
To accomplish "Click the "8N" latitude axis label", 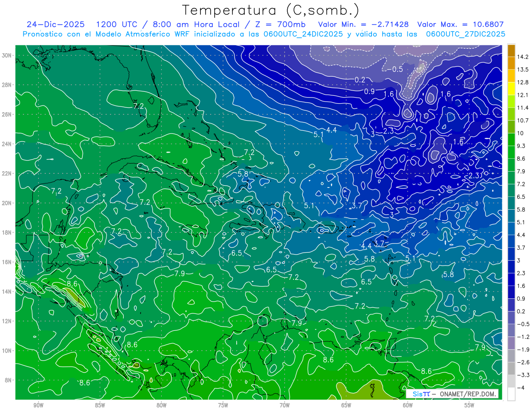I will coord(9,380).
